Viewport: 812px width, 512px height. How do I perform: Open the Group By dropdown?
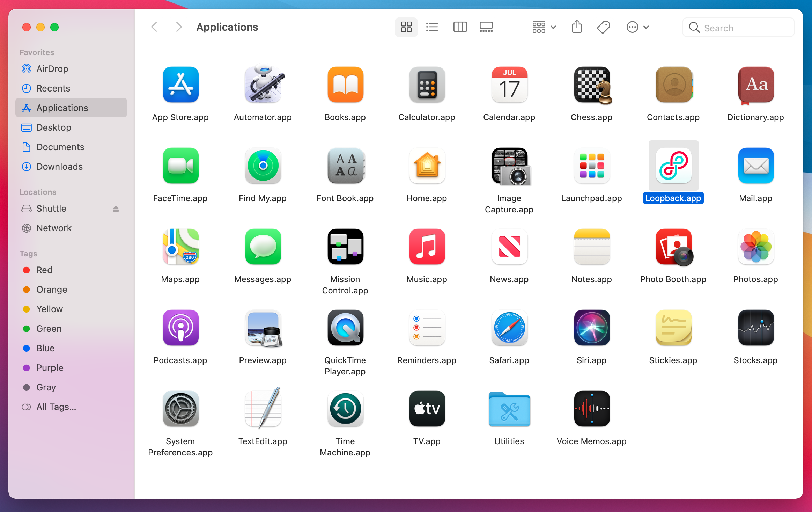544,27
